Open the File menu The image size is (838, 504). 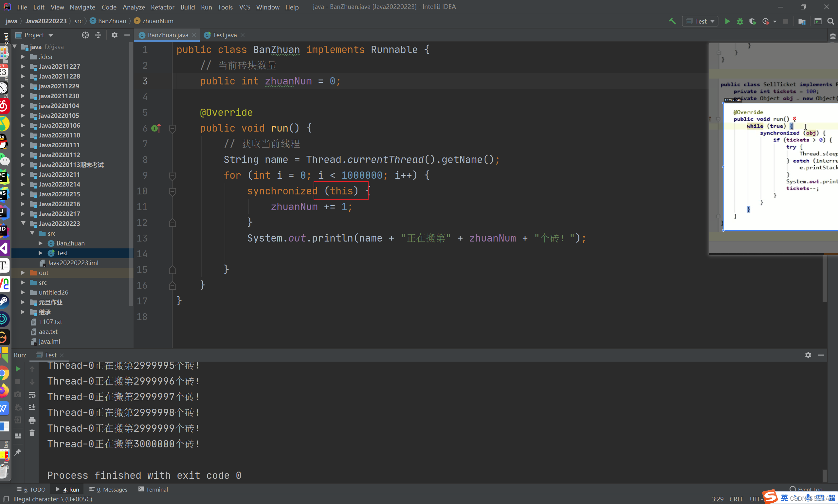(22, 7)
